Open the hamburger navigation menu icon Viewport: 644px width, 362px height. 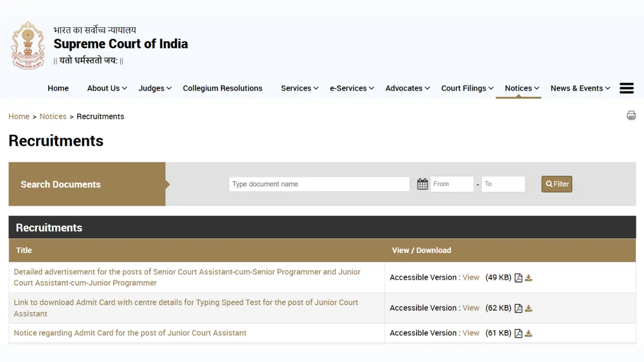pos(626,88)
